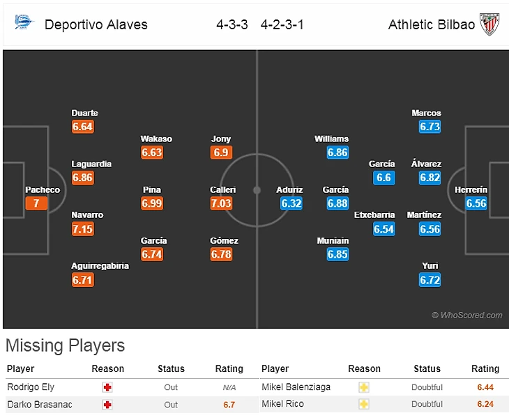Screen dimensions: 509x420
Task: Click Rodrigo Ely's red injury cross icon
Action: coord(107,387)
